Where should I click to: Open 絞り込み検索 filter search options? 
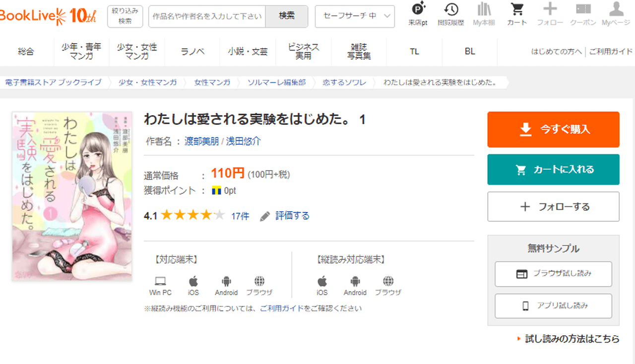125,16
